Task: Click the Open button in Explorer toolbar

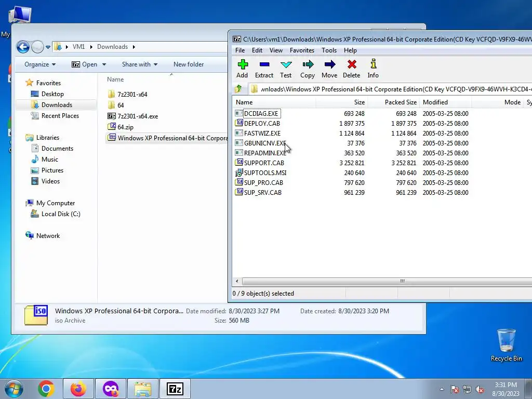Action: click(x=85, y=64)
